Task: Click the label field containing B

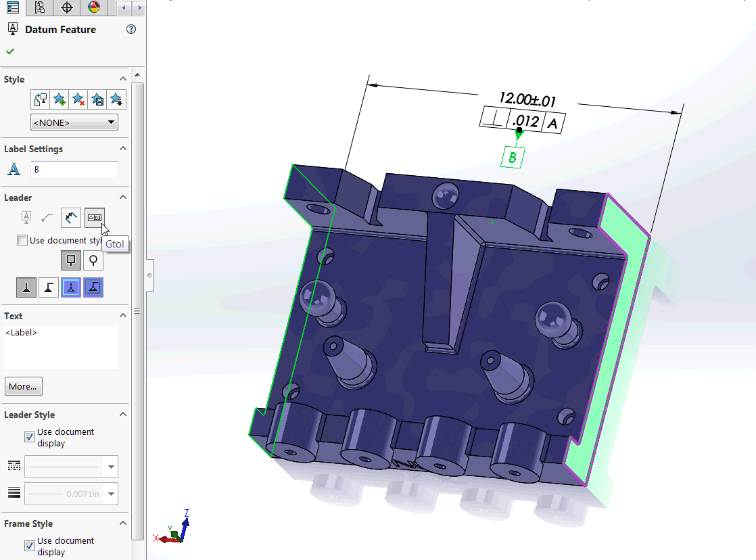Action: click(74, 169)
